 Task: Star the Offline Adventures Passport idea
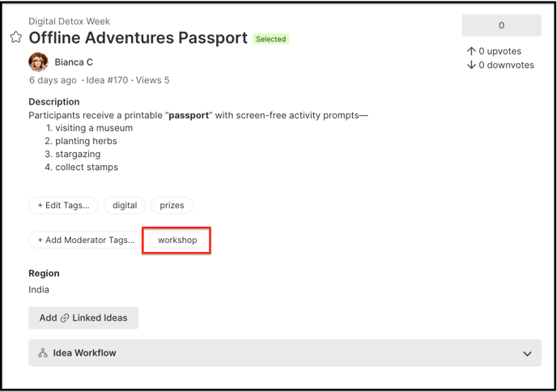point(15,37)
